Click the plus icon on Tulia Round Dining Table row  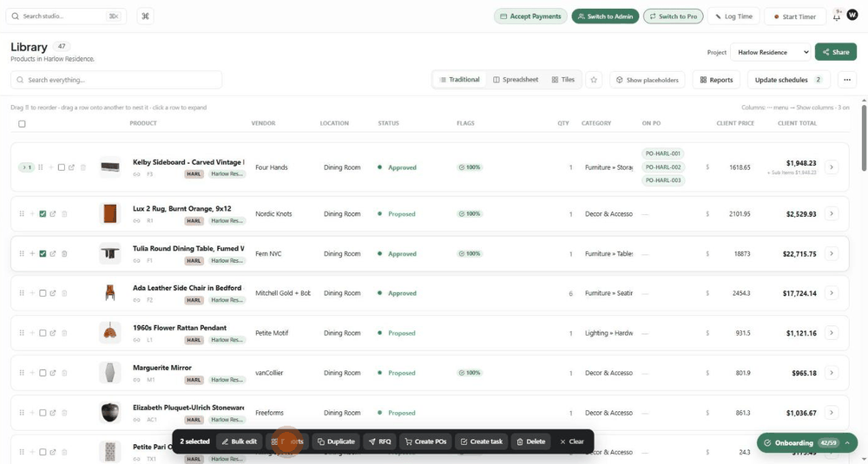[x=32, y=254]
